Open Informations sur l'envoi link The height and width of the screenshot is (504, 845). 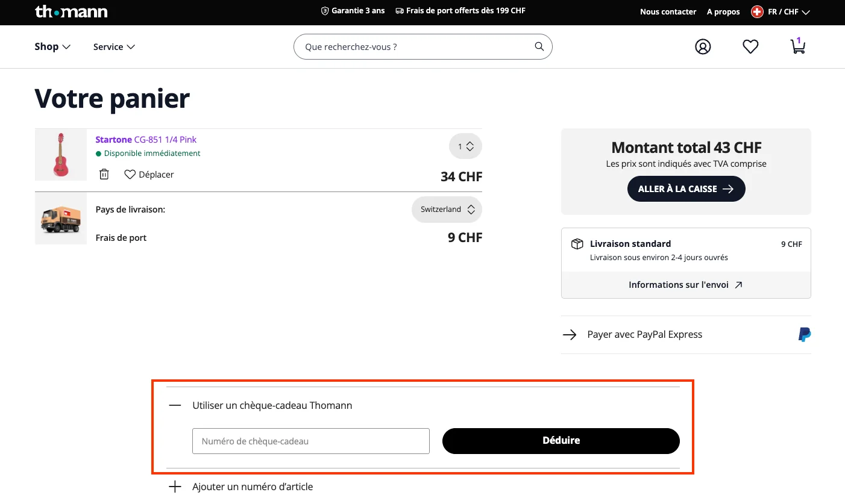coord(686,284)
